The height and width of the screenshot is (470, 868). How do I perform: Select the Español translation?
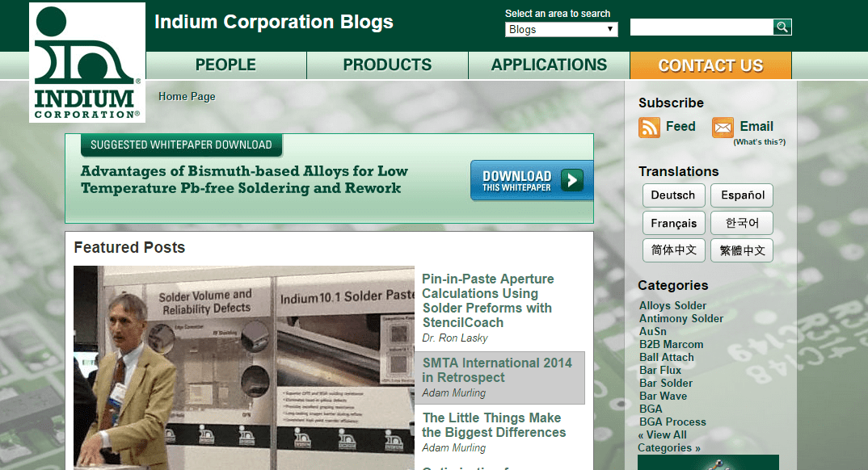742,195
